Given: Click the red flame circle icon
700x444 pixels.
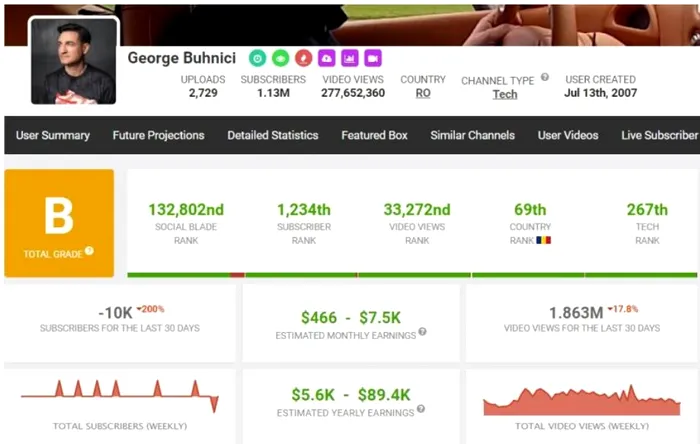Looking at the screenshot, I should point(303,58).
